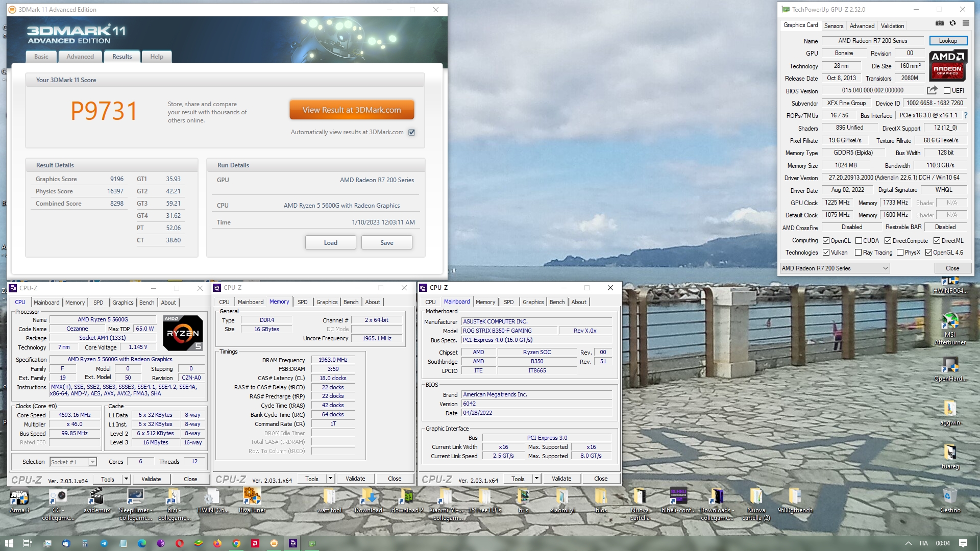This screenshot has width=980, height=551.
Task: Open the Cestino recycle bin icon
Action: (950, 501)
